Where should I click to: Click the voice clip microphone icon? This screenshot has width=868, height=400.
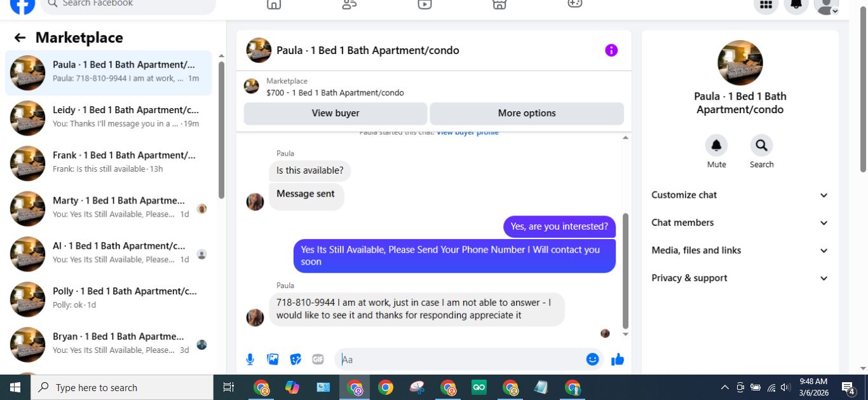pyautogui.click(x=250, y=359)
